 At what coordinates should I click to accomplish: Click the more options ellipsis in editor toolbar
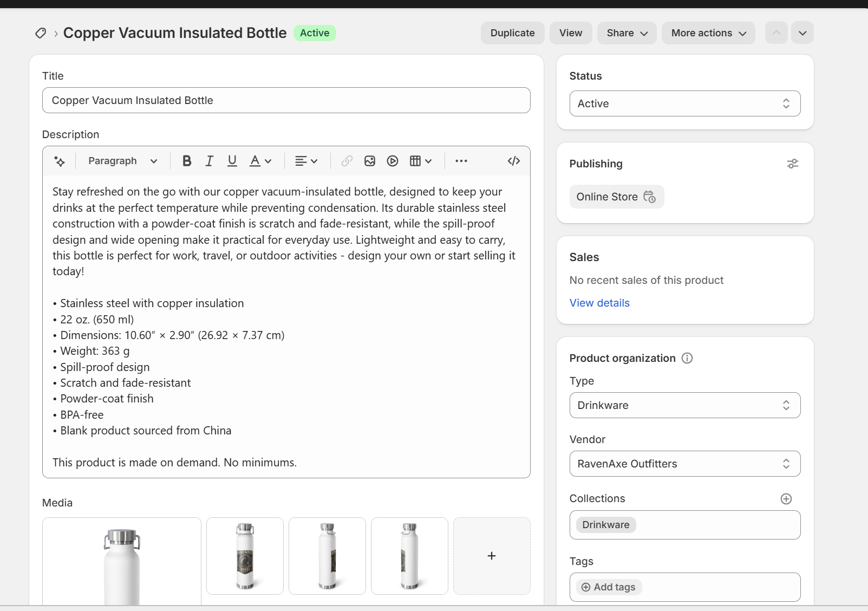pyautogui.click(x=461, y=161)
